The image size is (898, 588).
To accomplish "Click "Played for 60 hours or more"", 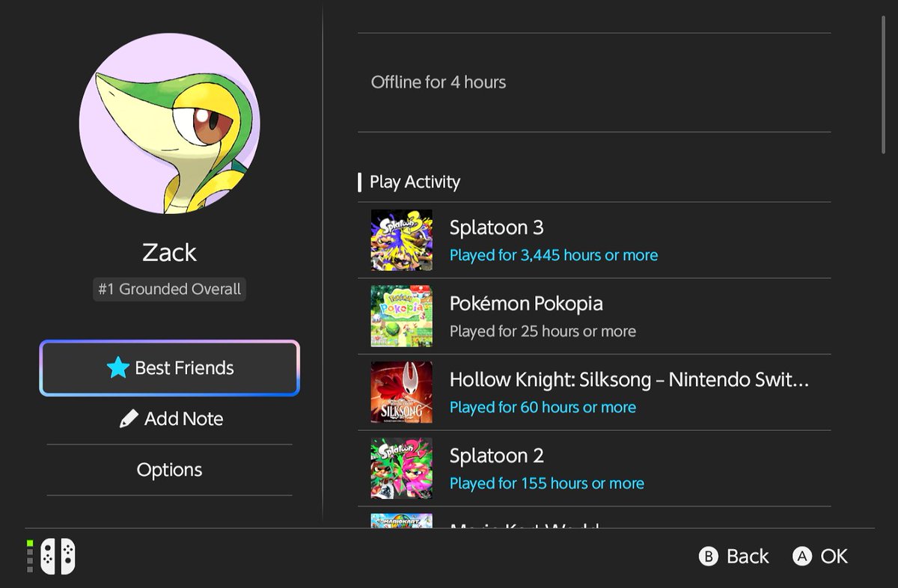I will point(543,408).
